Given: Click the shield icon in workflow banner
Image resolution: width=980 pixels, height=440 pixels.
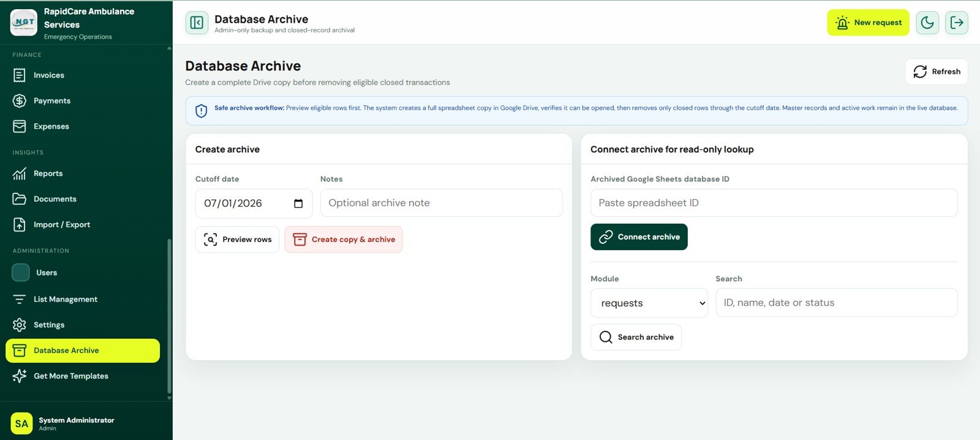Looking at the screenshot, I should point(202,111).
